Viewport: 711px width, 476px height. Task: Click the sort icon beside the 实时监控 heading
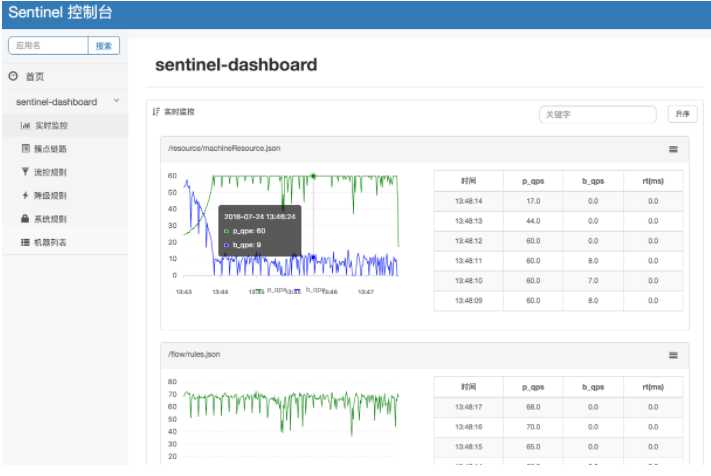[156, 112]
